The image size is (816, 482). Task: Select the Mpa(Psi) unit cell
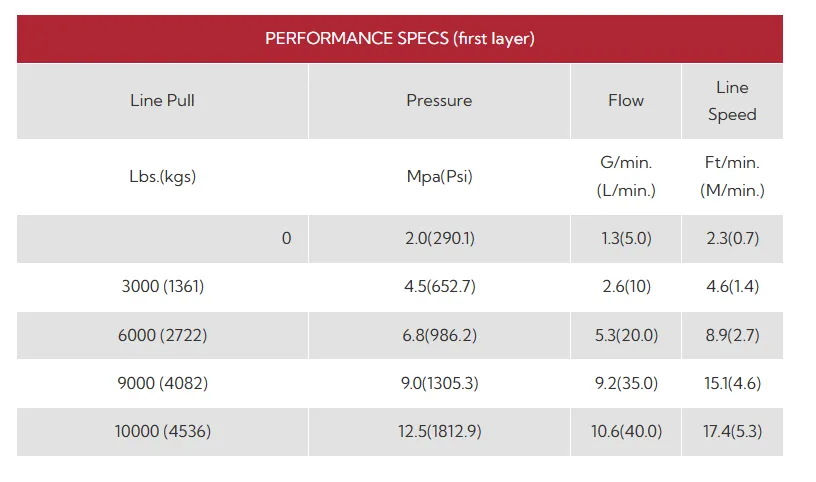click(x=439, y=176)
